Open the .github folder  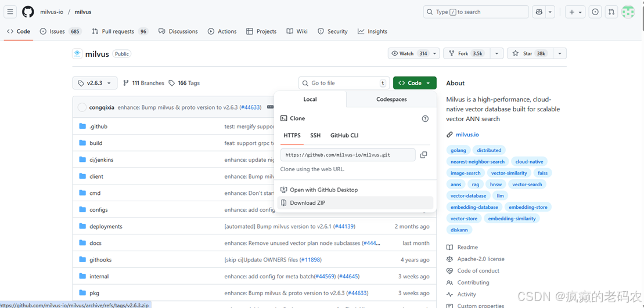pos(99,126)
